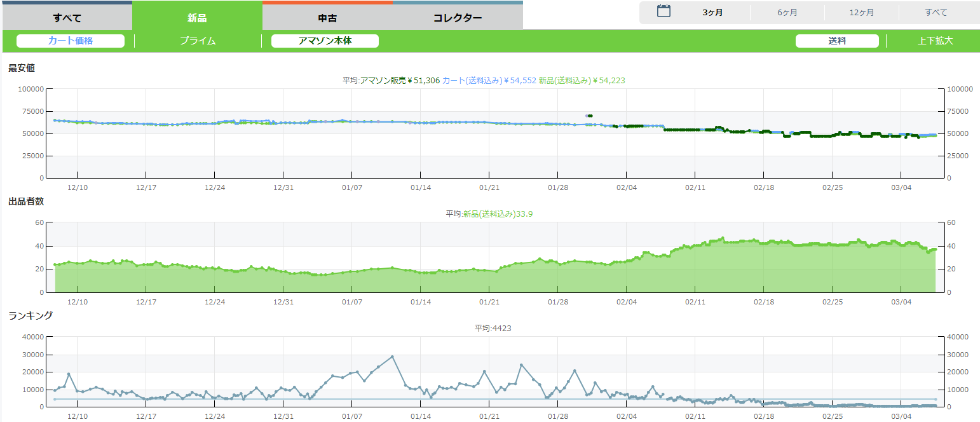The image size is (980, 422).
Task: Click the highest peak point in ランキング chart
Action: [392, 357]
